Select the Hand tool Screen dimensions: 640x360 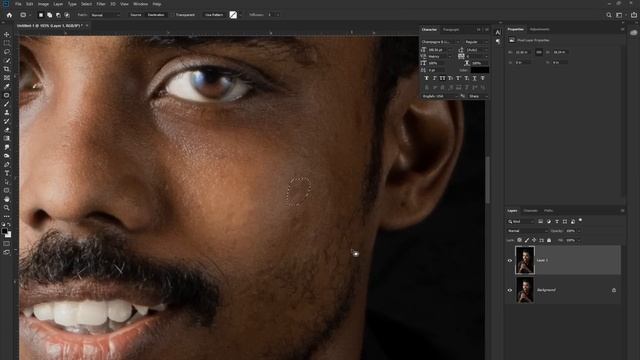[x=7, y=199]
